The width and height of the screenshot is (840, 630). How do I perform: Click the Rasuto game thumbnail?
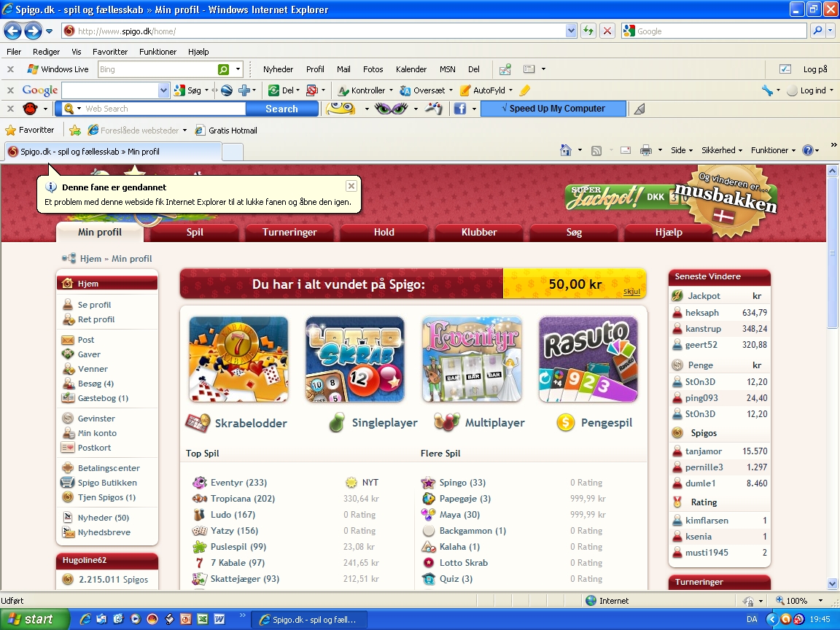(588, 359)
